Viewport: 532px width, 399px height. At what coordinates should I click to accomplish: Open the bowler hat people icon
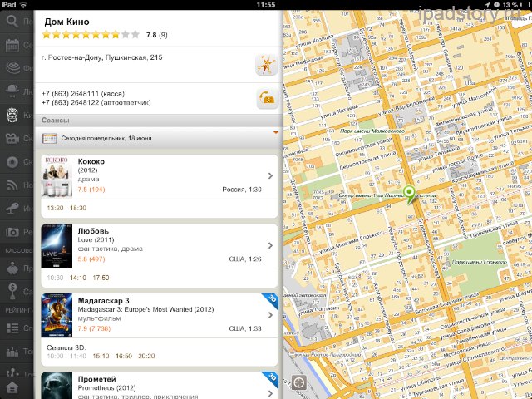(12, 91)
